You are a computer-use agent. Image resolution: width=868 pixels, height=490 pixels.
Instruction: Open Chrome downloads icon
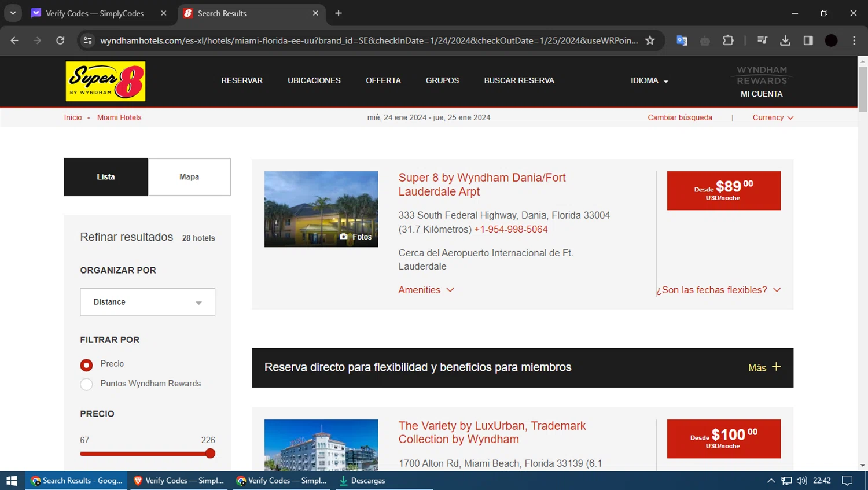click(785, 40)
